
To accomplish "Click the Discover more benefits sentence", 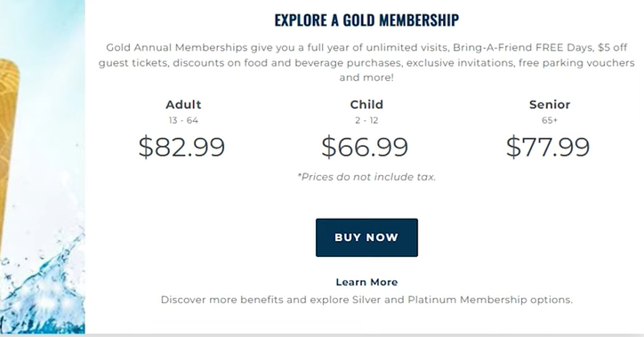I will click(366, 300).
